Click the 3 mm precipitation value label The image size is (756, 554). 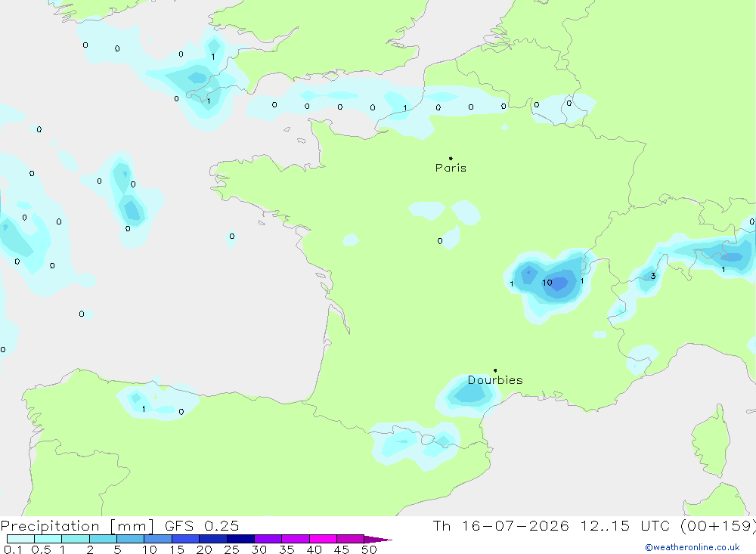(x=653, y=276)
